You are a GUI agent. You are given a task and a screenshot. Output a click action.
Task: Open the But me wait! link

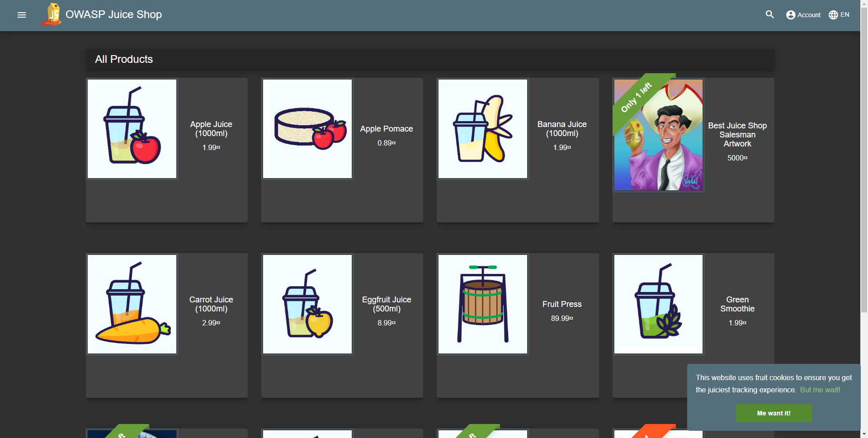coord(820,390)
